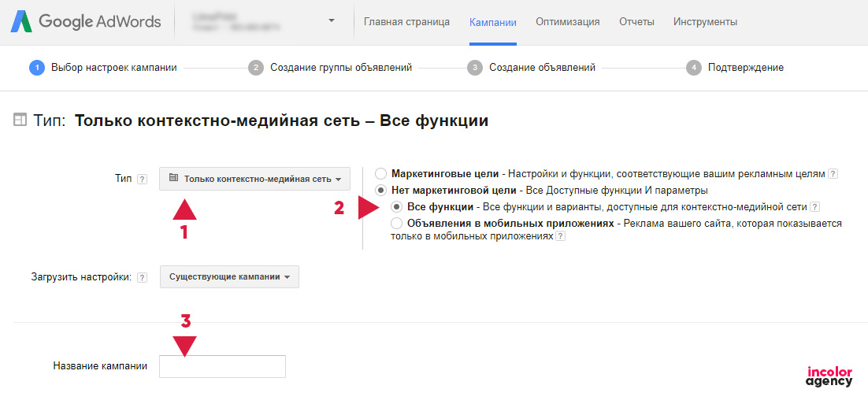Select step 3 Создание объявлений

point(532,68)
